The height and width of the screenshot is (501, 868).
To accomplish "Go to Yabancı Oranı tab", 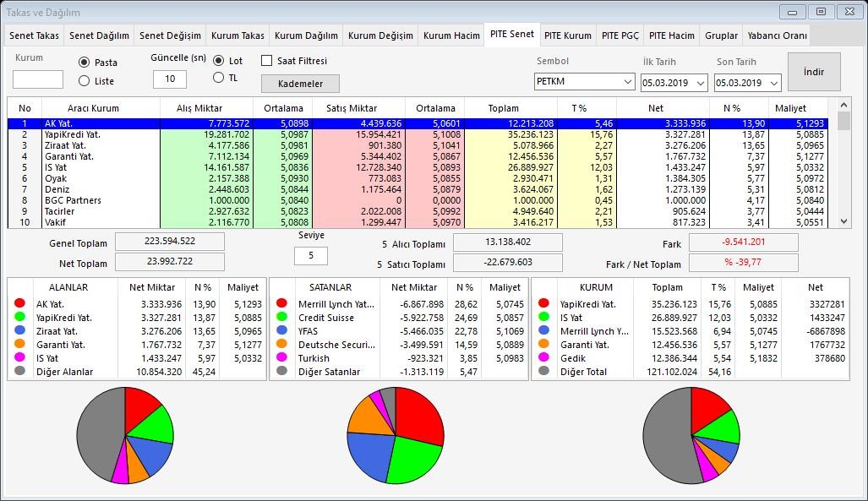I will [x=777, y=35].
